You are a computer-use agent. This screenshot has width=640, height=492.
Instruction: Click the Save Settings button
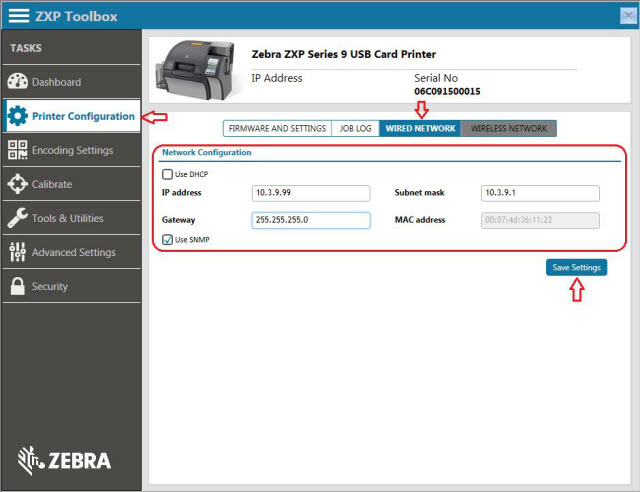(x=576, y=267)
